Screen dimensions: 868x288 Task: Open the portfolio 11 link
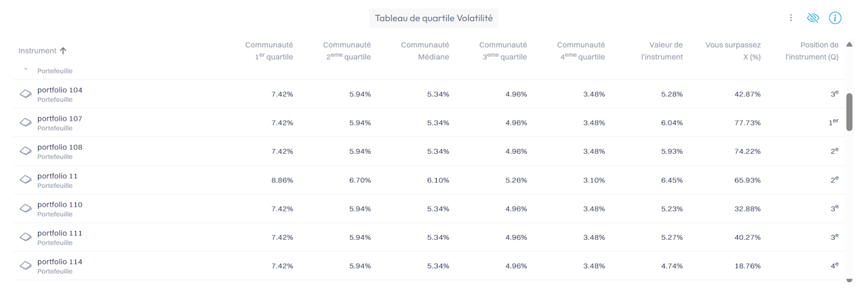point(58,176)
